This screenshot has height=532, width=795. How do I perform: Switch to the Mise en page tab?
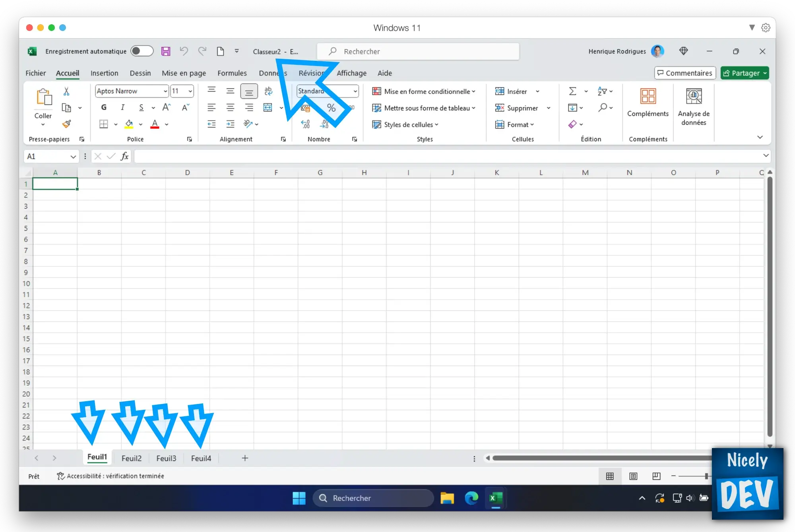coord(184,73)
